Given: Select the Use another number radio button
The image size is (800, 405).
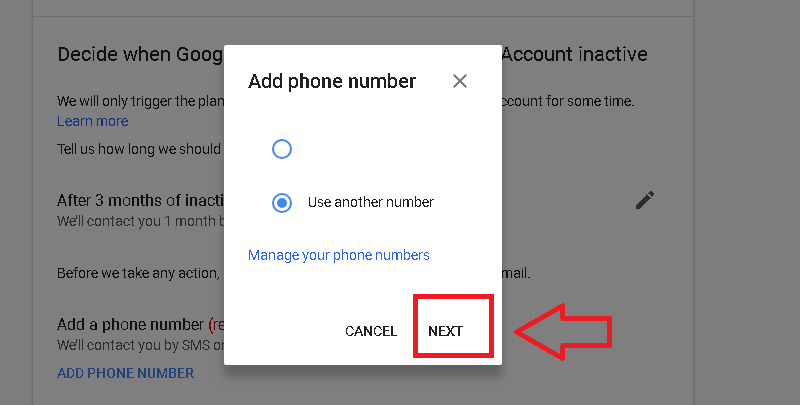Looking at the screenshot, I should point(282,202).
